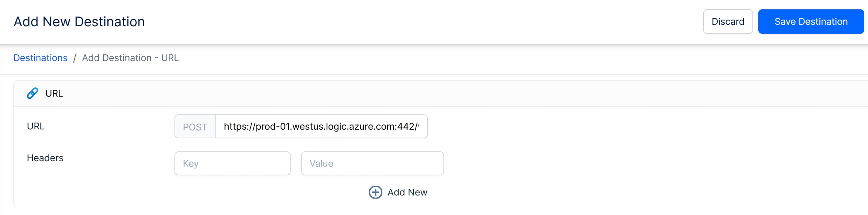
Task: Click into the header Key field
Action: tap(232, 164)
